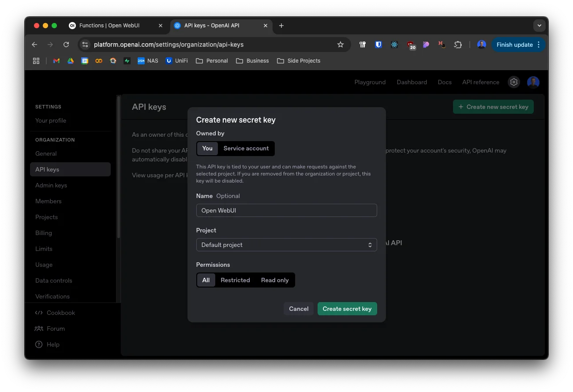
Task: Open a new browser tab with plus
Action: [x=281, y=26]
